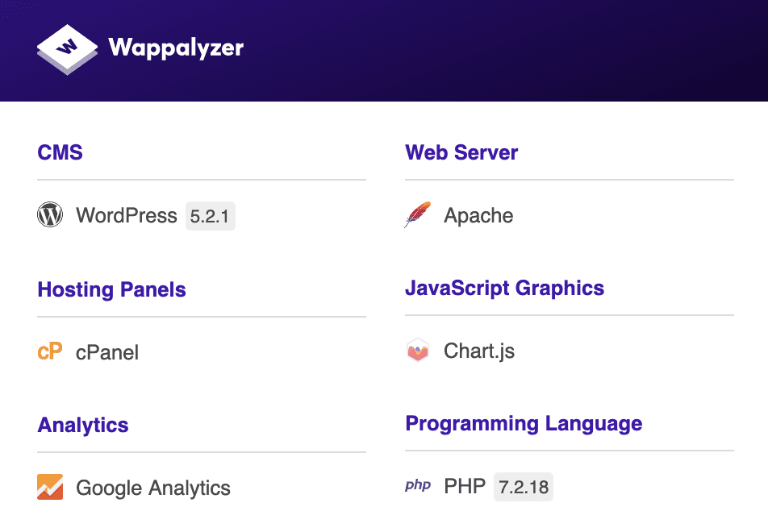
Task: Open the Programming Language category heading
Action: click(524, 424)
